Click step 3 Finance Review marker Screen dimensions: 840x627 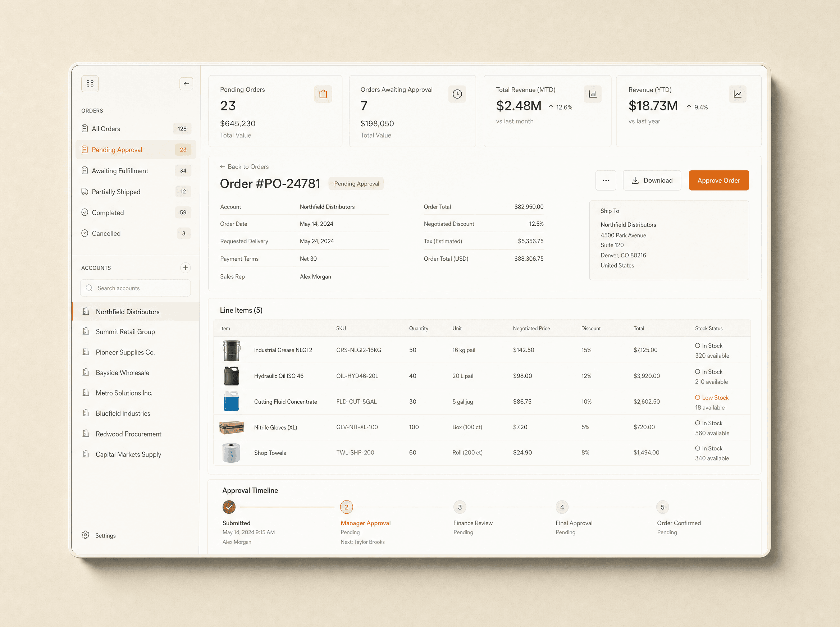(x=460, y=507)
